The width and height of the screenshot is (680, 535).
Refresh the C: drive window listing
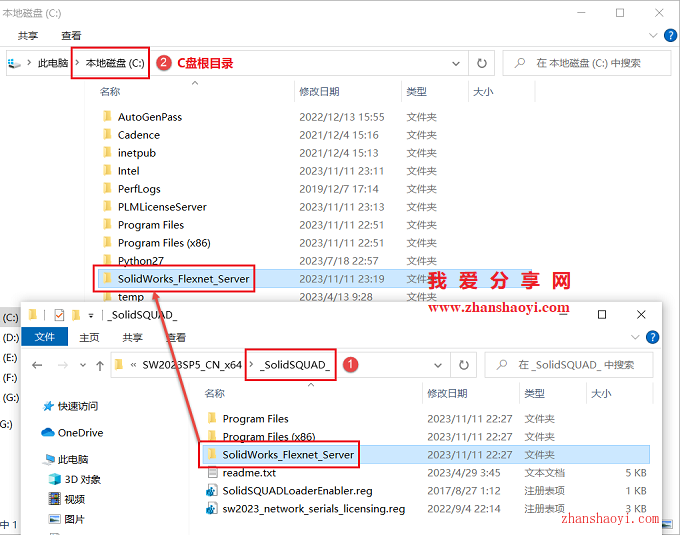point(481,63)
